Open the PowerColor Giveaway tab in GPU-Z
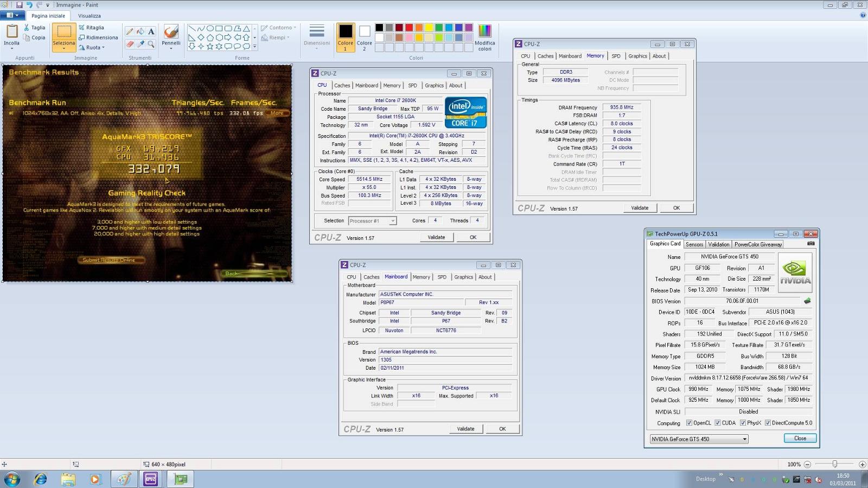Image resolution: width=868 pixels, height=488 pixels. (758, 244)
